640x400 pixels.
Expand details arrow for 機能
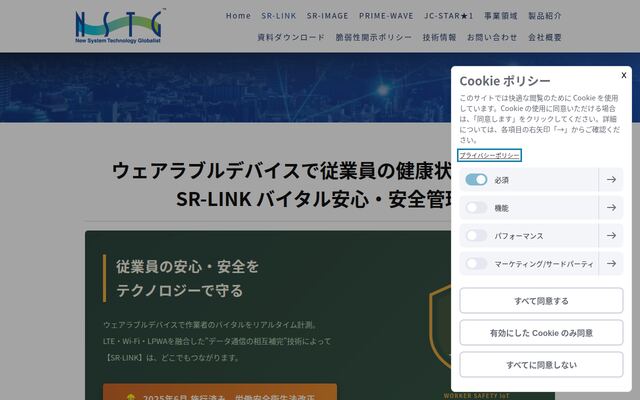611,208
